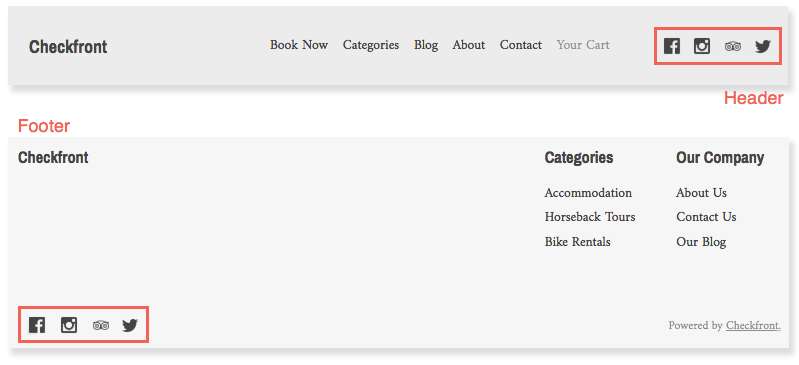This screenshot has width=799, height=365.
Task: Open About in the header navigation
Action: tap(469, 45)
